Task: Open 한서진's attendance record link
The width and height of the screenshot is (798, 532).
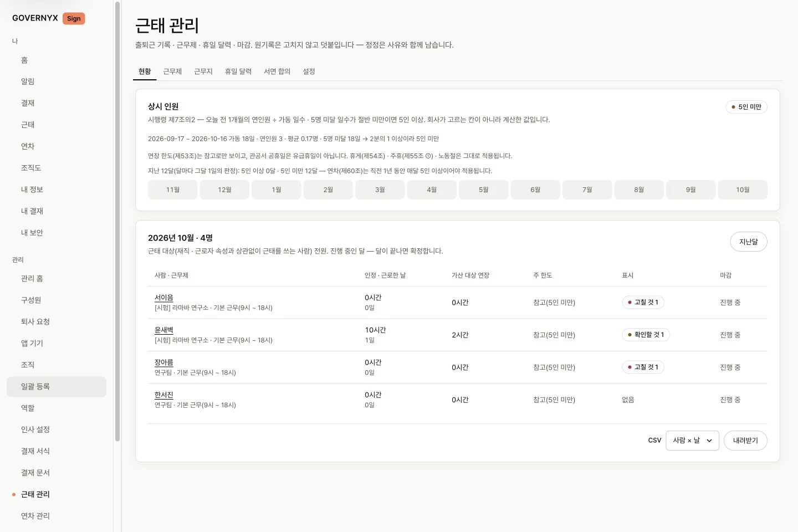Action: tap(164, 395)
